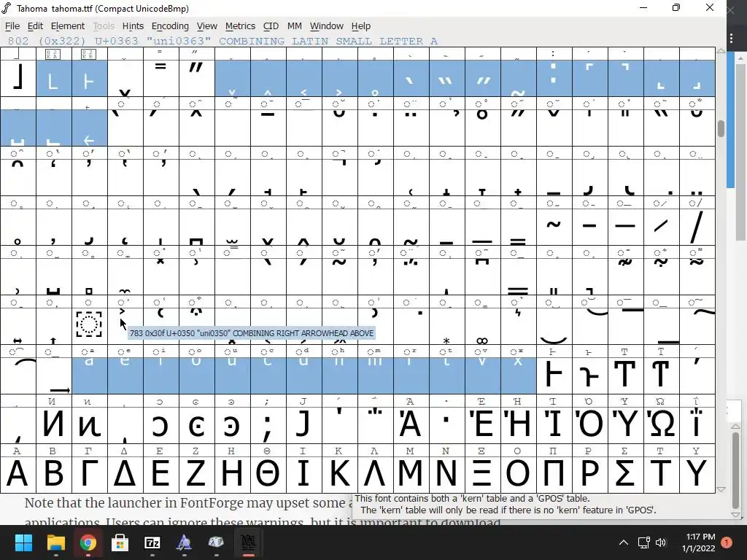Open the clock showing 1:17 PM
The height and width of the screenshot is (560, 747).
coord(698,542)
